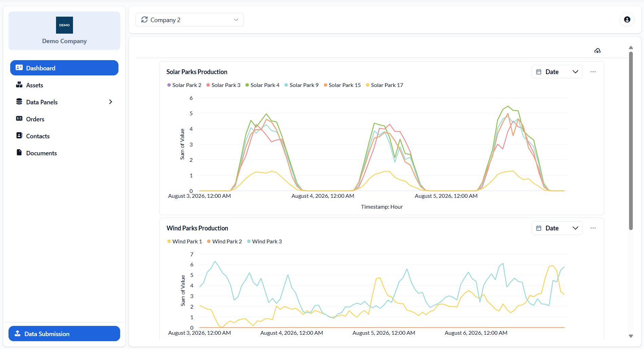Open Wind Parks Date dropdown arrow
The width and height of the screenshot is (644, 349).
(x=575, y=228)
